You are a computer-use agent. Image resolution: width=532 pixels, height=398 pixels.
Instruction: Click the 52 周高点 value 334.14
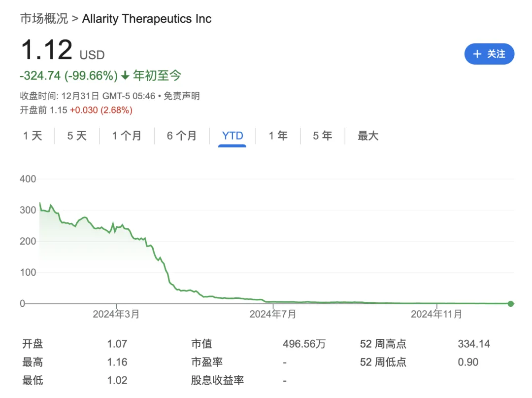(473, 344)
